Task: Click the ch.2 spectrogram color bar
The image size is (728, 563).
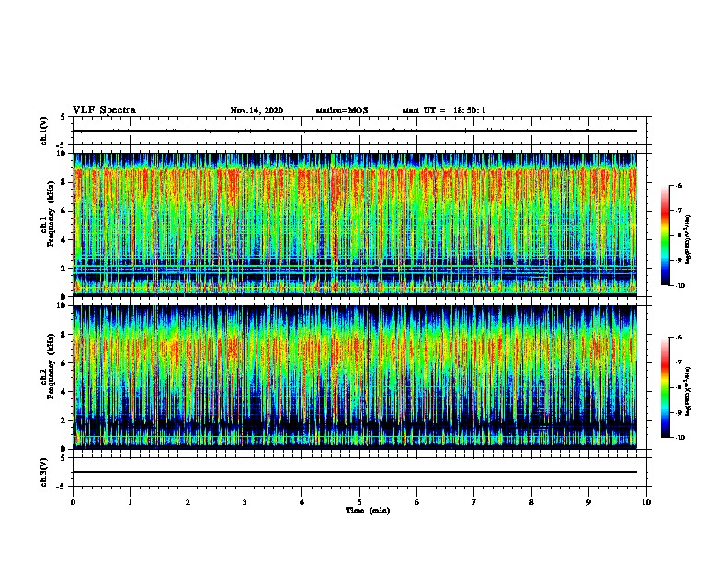Action: pyautogui.click(x=665, y=387)
